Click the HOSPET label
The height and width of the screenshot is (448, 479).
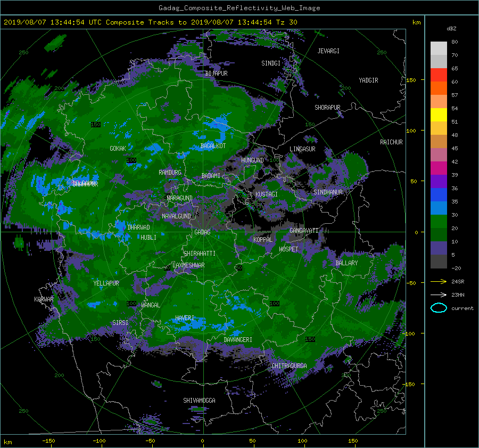point(288,249)
